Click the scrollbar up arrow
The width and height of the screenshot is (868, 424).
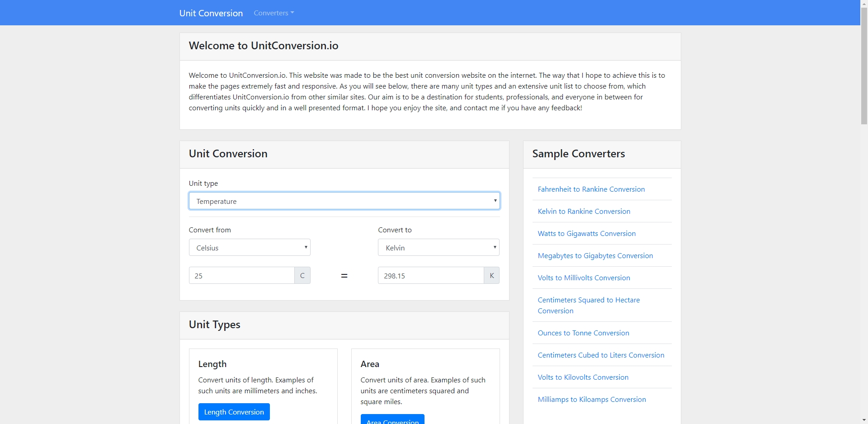[864, 3]
